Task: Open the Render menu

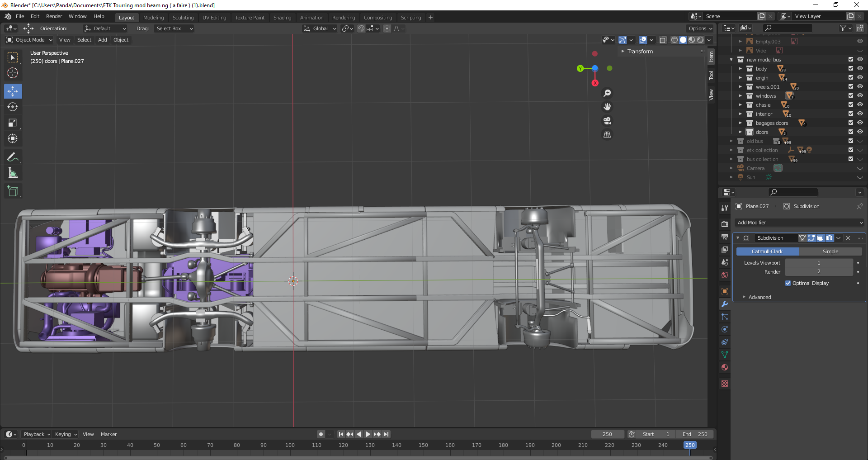Action: [54, 16]
